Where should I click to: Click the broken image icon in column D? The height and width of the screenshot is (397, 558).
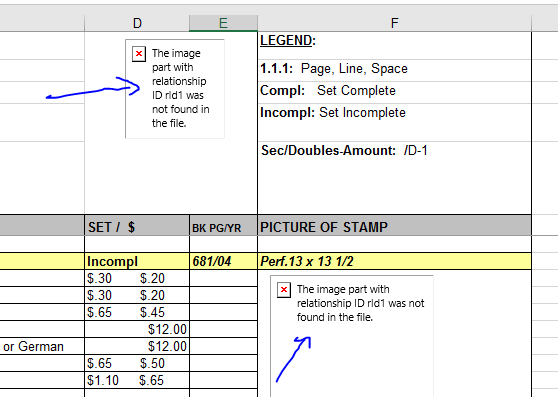pos(139,54)
